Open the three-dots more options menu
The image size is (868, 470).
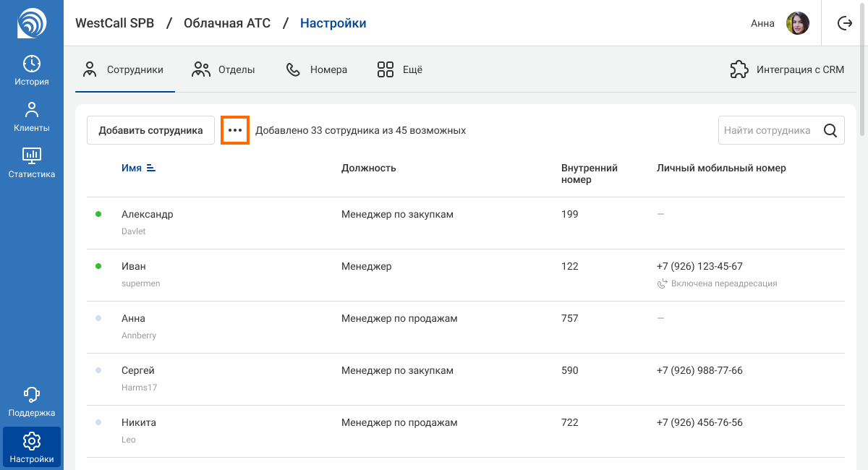(x=235, y=131)
